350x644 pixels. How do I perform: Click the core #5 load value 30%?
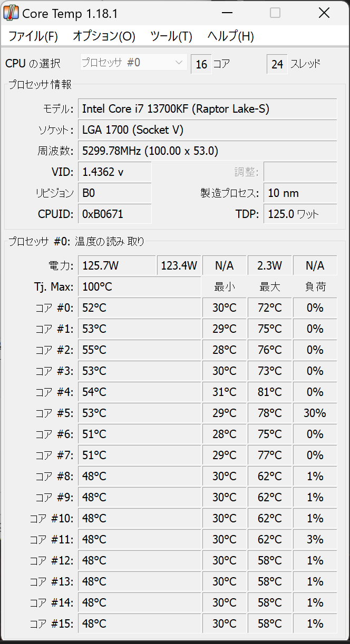(315, 413)
